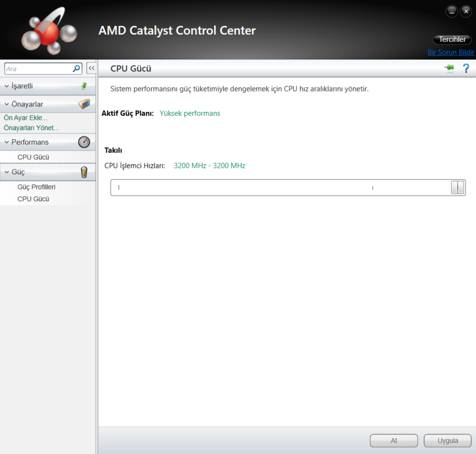Collapse the İşaretli section chevron
The width and height of the screenshot is (476, 454).
tap(7, 86)
